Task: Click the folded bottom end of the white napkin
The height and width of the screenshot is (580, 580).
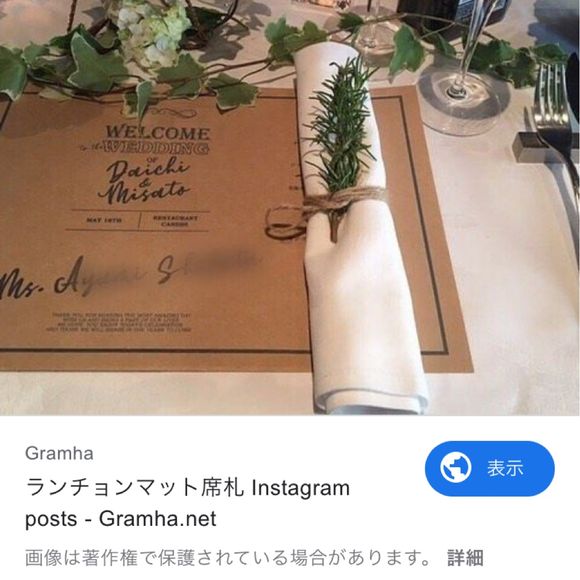Action: coord(371,398)
